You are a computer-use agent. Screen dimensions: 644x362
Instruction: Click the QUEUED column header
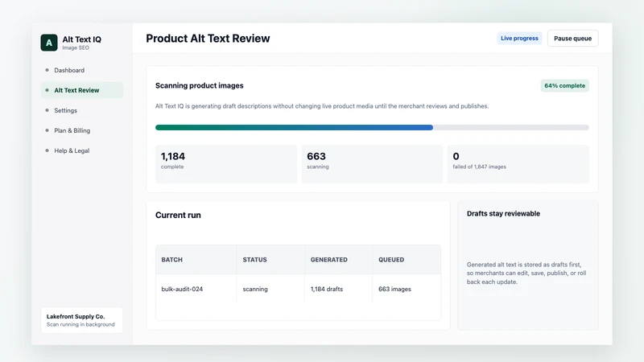[x=407, y=260]
